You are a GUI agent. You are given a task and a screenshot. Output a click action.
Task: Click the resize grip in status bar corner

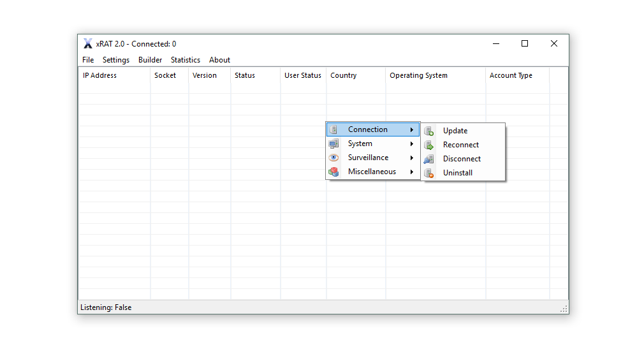564,309
